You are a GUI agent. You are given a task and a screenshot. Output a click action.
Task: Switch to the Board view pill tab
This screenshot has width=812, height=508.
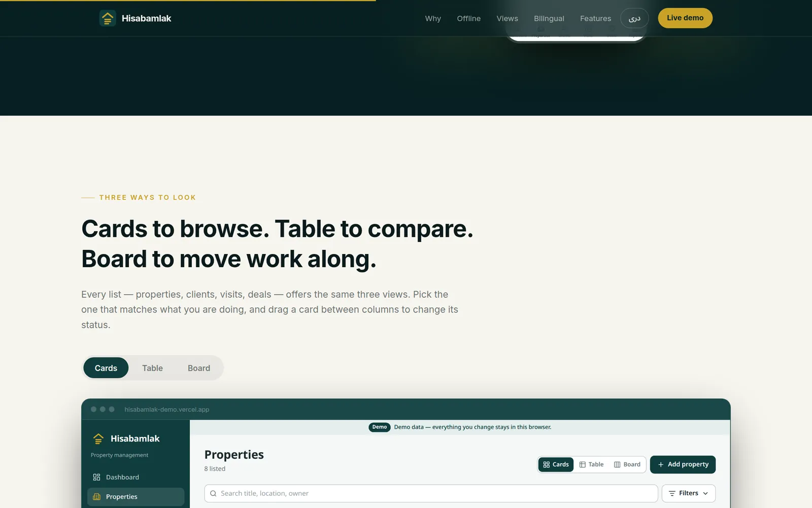click(199, 368)
